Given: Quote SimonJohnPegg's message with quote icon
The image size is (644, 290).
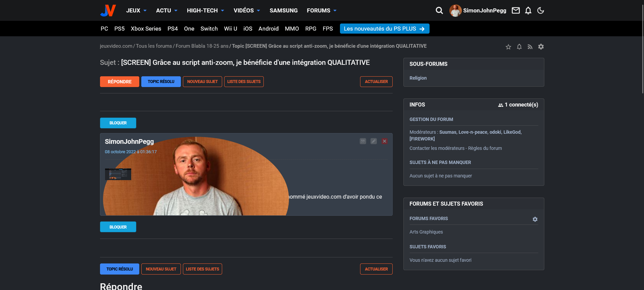Looking at the screenshot, I should pos(363,141).
